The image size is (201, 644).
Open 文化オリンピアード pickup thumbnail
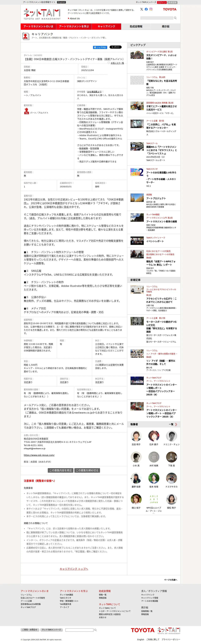coord(137,55)
